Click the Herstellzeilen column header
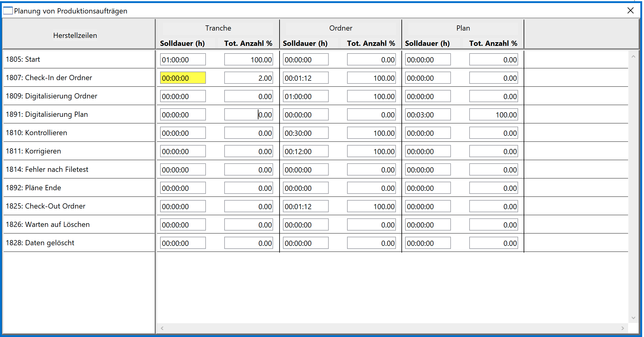This screenshot has width=644, height=337. pos(75,35)
